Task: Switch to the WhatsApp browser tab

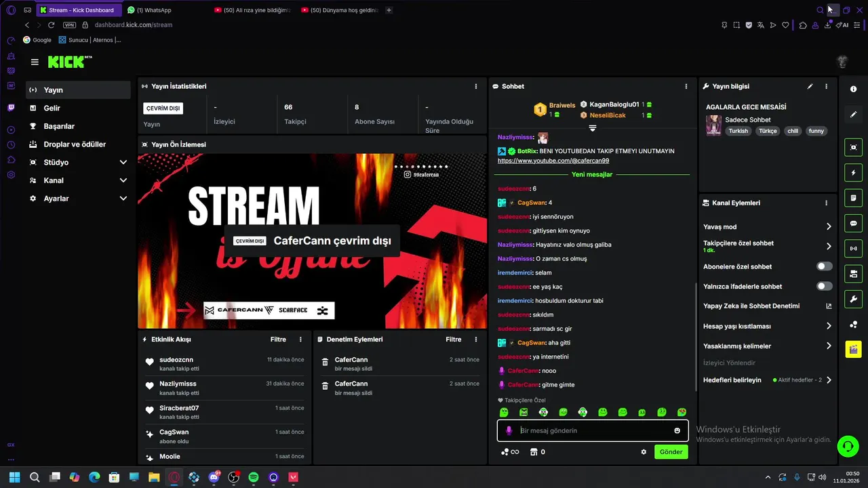Action: pos(165,10)
